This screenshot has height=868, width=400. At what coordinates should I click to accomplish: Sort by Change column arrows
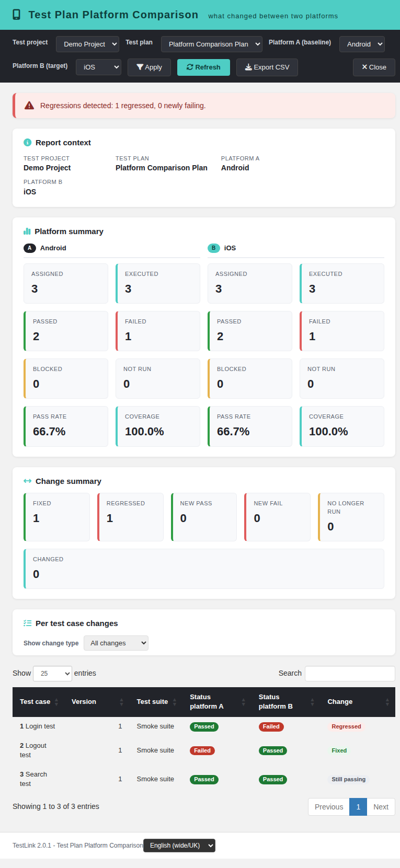tap(387, 702)
